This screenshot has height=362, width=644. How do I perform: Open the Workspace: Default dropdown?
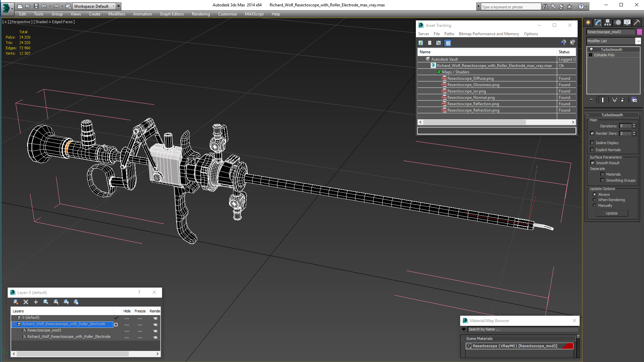pos(94,6)
